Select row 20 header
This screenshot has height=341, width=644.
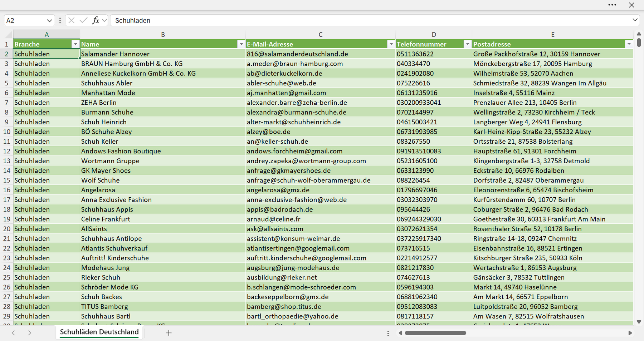pyautogui.click(x=6, y=229)
